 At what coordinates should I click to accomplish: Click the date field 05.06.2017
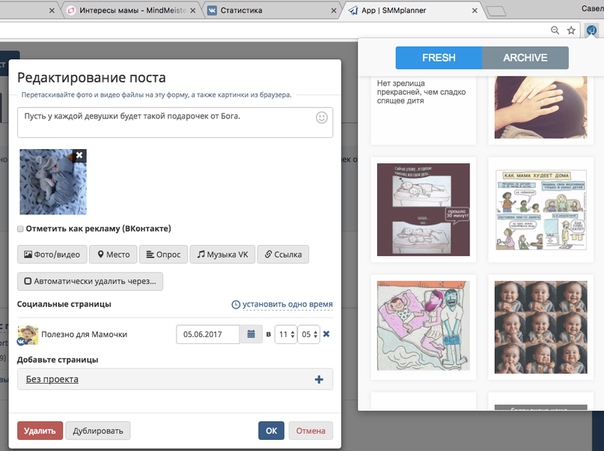[x=208, y=334]
